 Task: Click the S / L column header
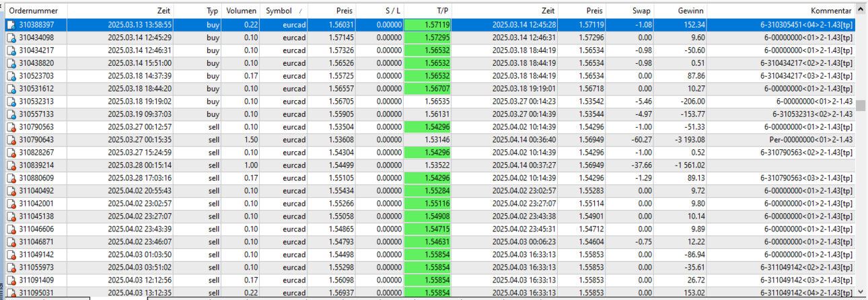pyautogui.click(x=379, y=11)
